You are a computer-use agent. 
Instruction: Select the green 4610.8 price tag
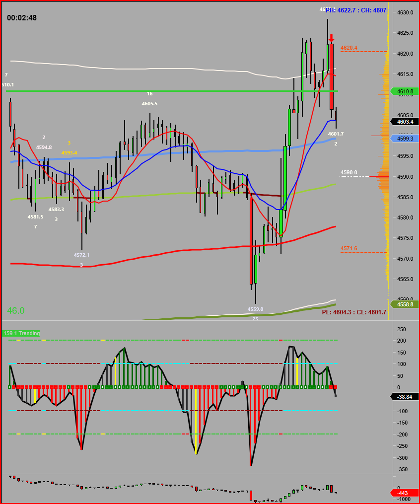click(405, 91)
